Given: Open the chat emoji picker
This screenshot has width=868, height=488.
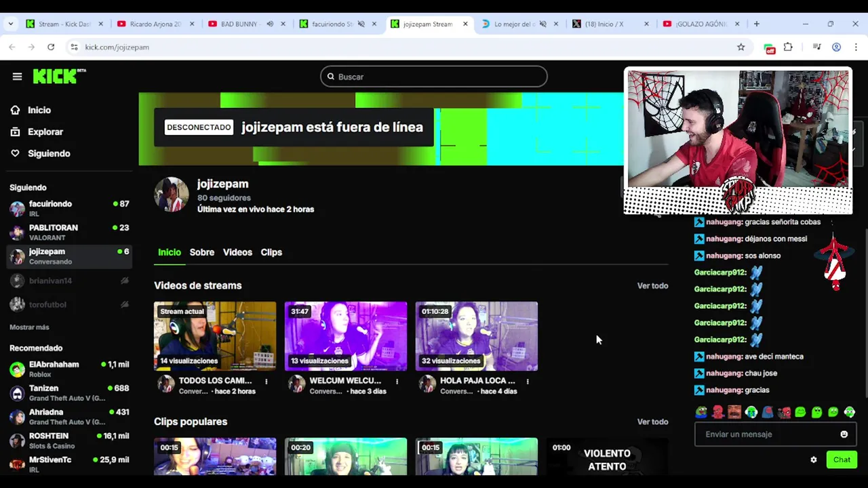Looking at the screenshot, I should pyautogui.click(x=844, y=434).
